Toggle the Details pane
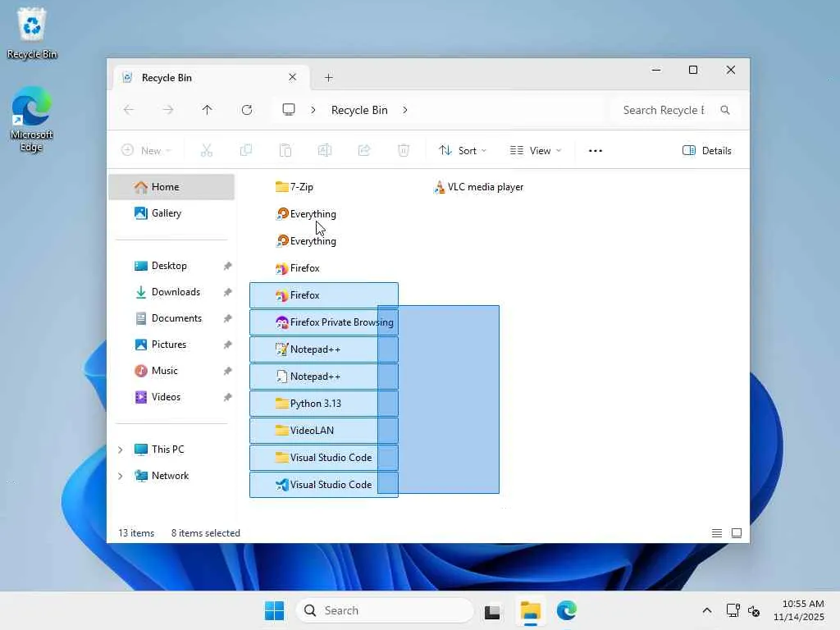This screenshot has height=630, width=840. click(706, 151)
